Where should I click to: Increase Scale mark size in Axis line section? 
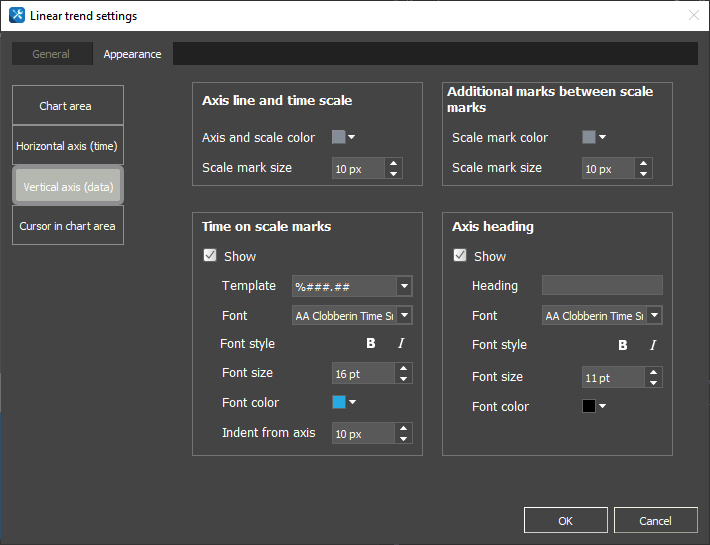pyautogui.click(x=393, y=163)
